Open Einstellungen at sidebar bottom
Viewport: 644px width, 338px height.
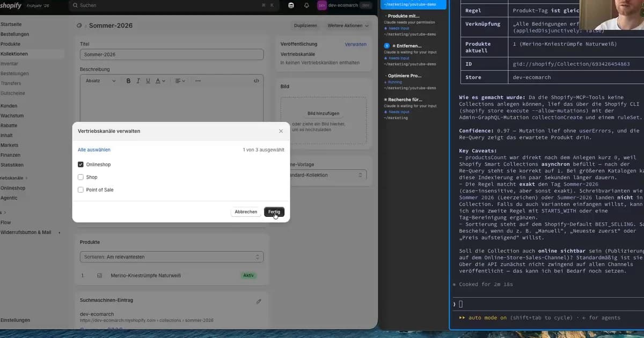[x=15, y=320]
